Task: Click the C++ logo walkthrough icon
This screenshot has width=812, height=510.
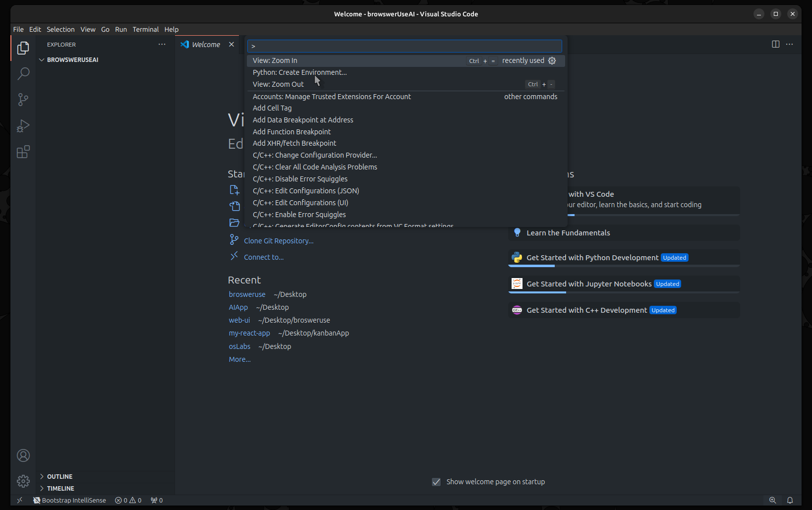Action: pos(517,310)
